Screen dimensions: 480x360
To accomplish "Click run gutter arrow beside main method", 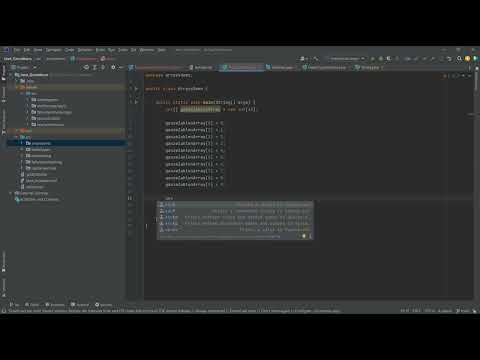I will tap(136, 102).
